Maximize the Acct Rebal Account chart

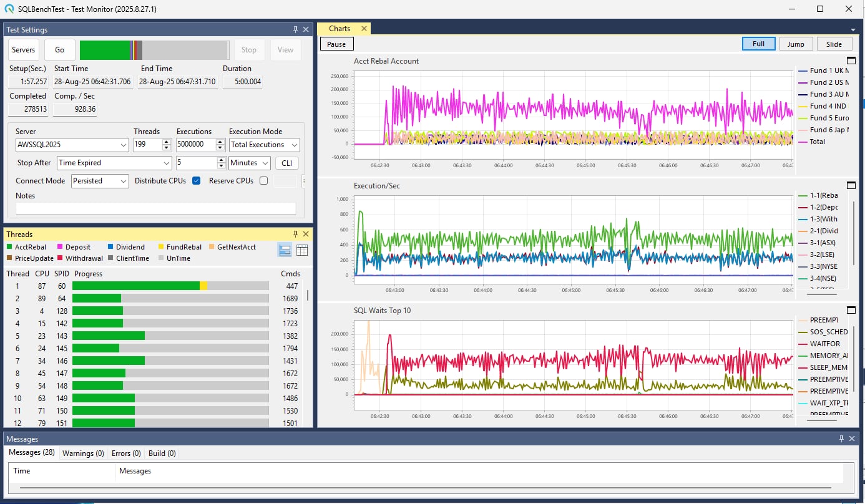[x=851, y=61]
